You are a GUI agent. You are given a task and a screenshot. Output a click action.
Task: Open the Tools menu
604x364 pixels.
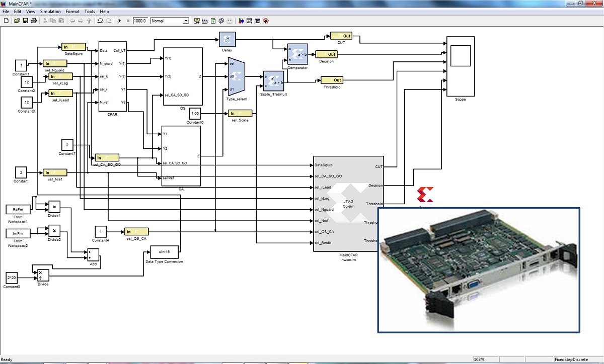[x=90, y=11]
